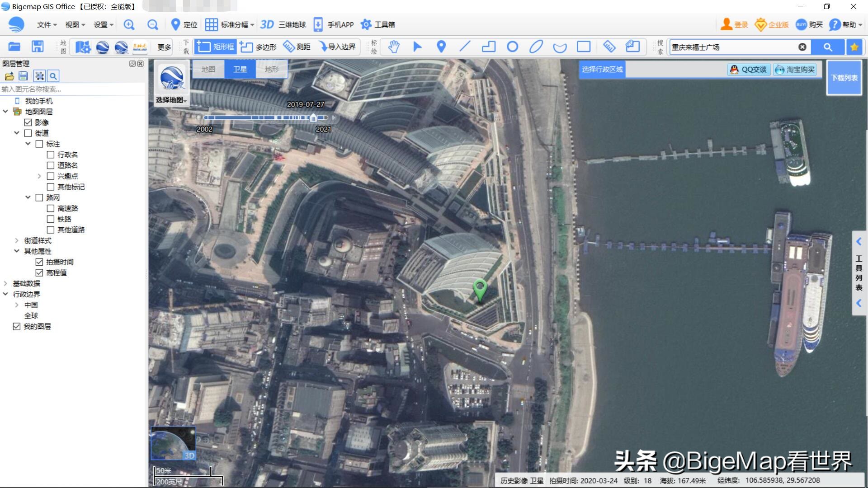Select the draw rectangle tool
Viewport: 868px width, 488px height.
coord(584,47)
